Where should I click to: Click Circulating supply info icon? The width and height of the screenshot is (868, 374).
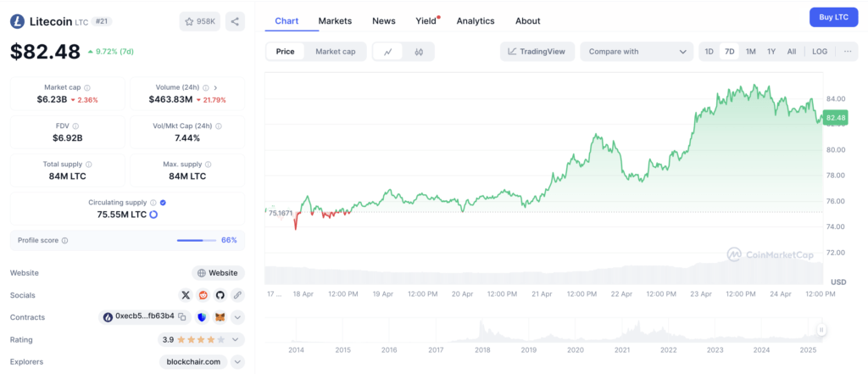[x=153, y=203]
